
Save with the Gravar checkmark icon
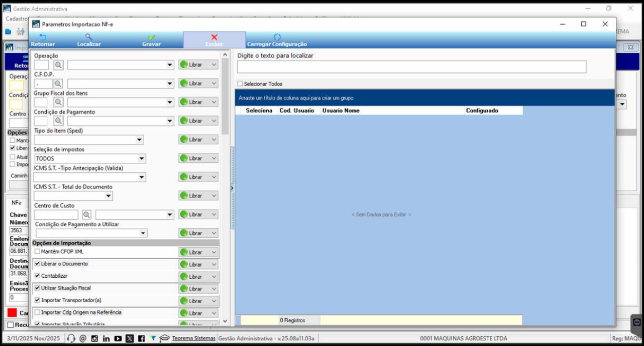coord(151,37)
